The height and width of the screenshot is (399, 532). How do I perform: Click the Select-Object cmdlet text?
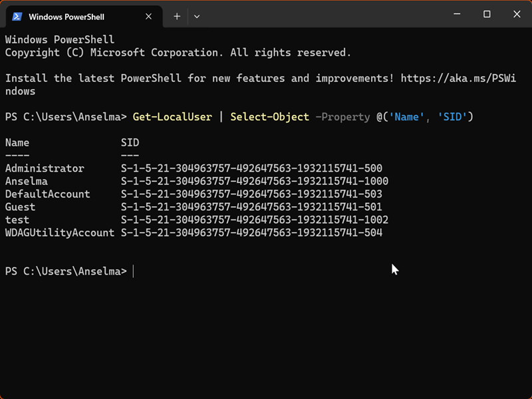[x=269, y=117]
